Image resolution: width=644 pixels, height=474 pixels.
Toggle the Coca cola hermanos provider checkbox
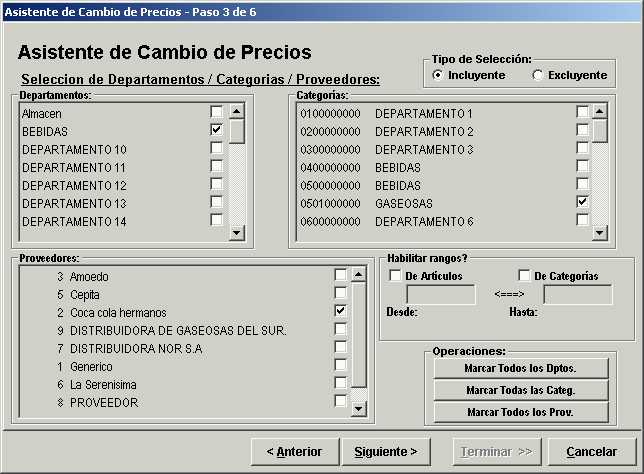point(340,312)
